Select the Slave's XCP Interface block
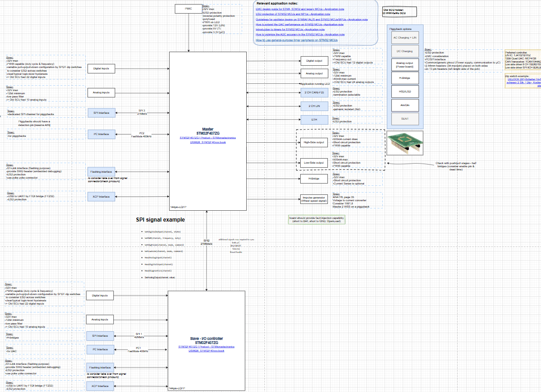541x392 pixels. coord(100,386)
